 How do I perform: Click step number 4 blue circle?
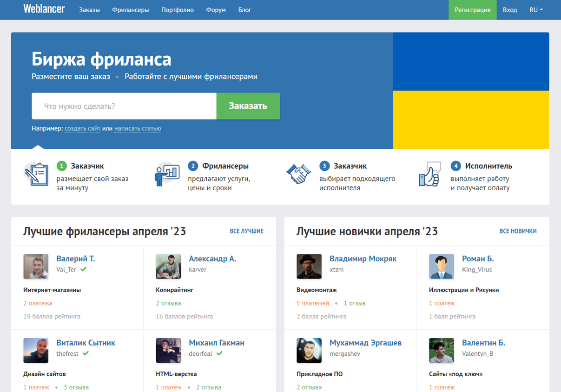(456, 166)
